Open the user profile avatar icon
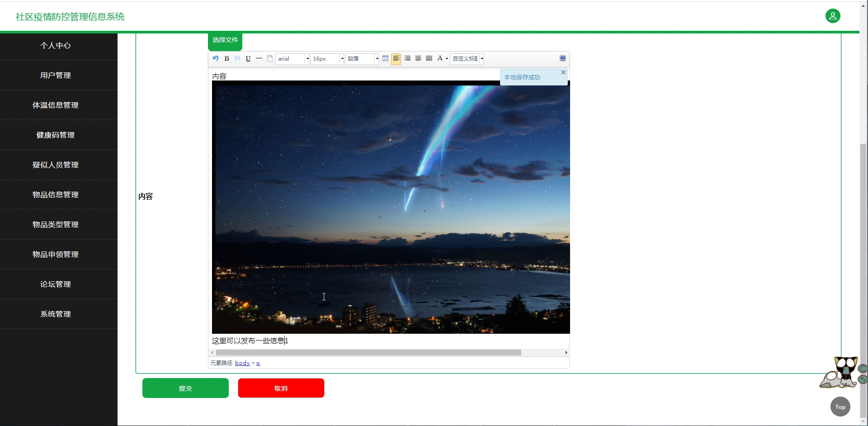This screenshot has height=426, width=868. [x=833, y=16]
